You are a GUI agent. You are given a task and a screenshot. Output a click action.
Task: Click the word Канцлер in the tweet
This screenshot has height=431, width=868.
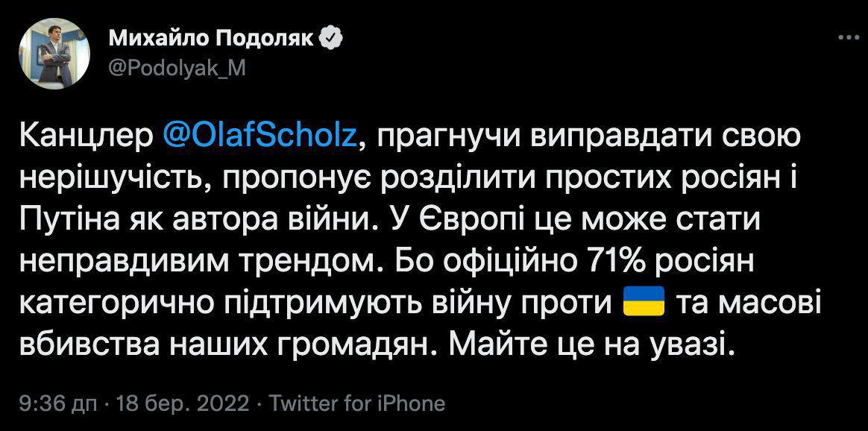point(84,136)
